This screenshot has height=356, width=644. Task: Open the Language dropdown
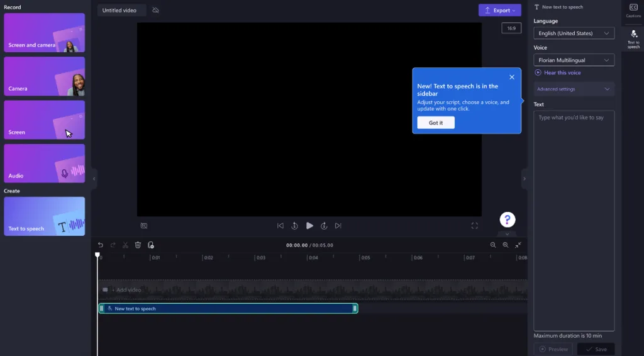tap(574, 33)
